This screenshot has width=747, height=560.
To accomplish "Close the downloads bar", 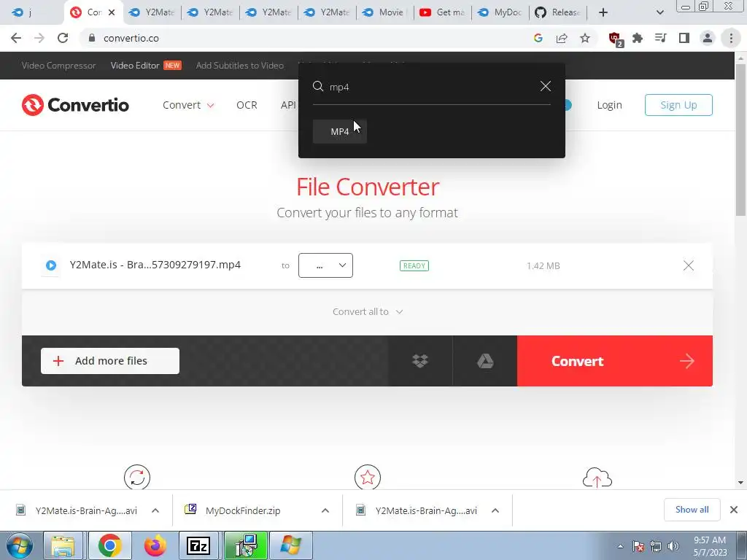I will [734, 510].
